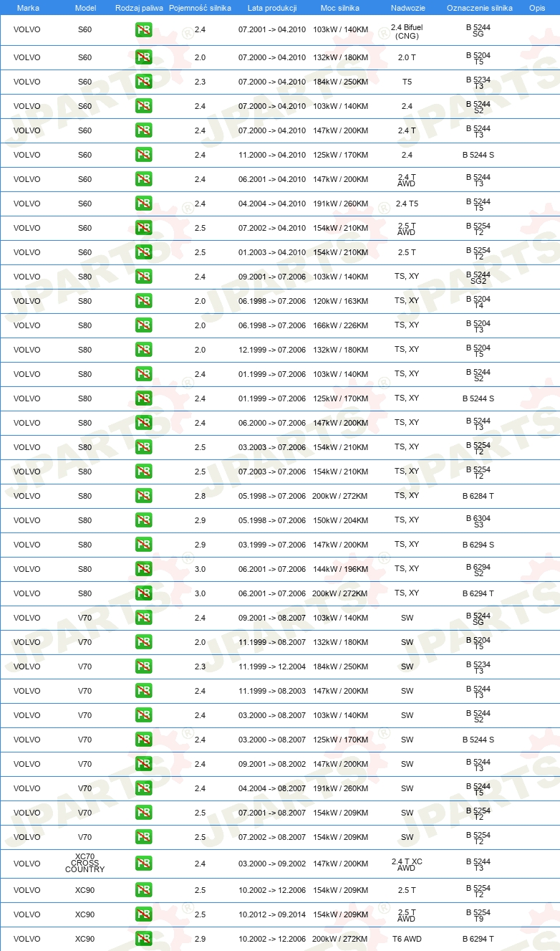560x951 pixels.
Task: Click the "Nadwozie" column header
Action: [x=407, y=7]
